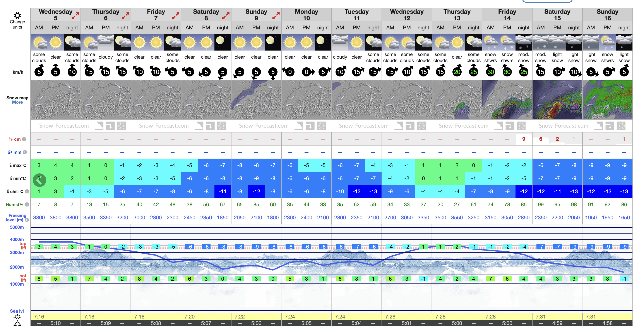644x332 pixels.
Task: Expand Friday 7 detailed forecast
Action: 175,16
